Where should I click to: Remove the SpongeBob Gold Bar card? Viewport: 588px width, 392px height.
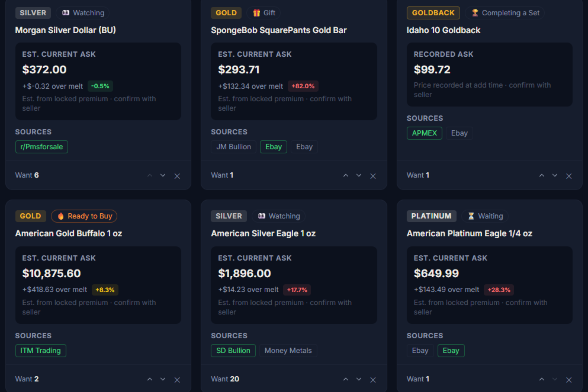point(373,176)
